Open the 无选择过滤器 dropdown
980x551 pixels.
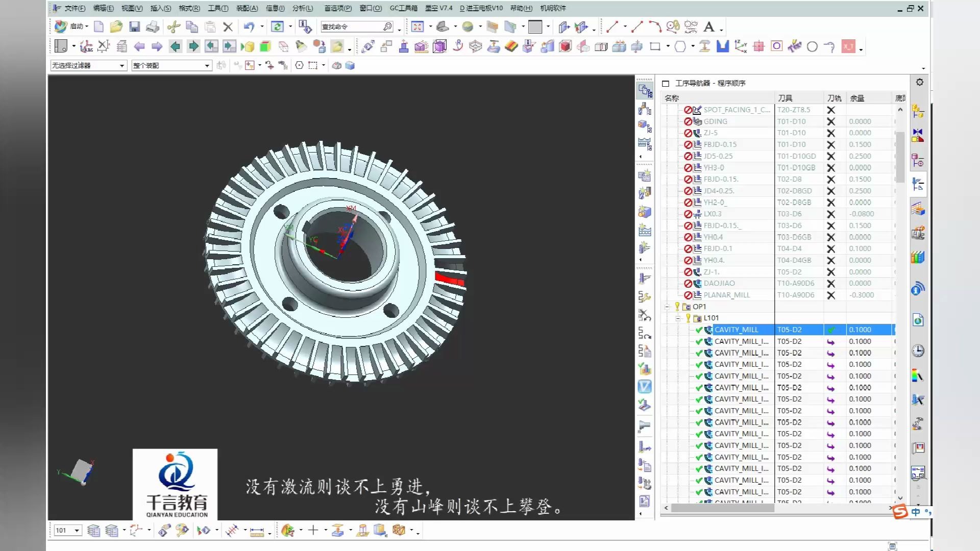tap(121, 65)
